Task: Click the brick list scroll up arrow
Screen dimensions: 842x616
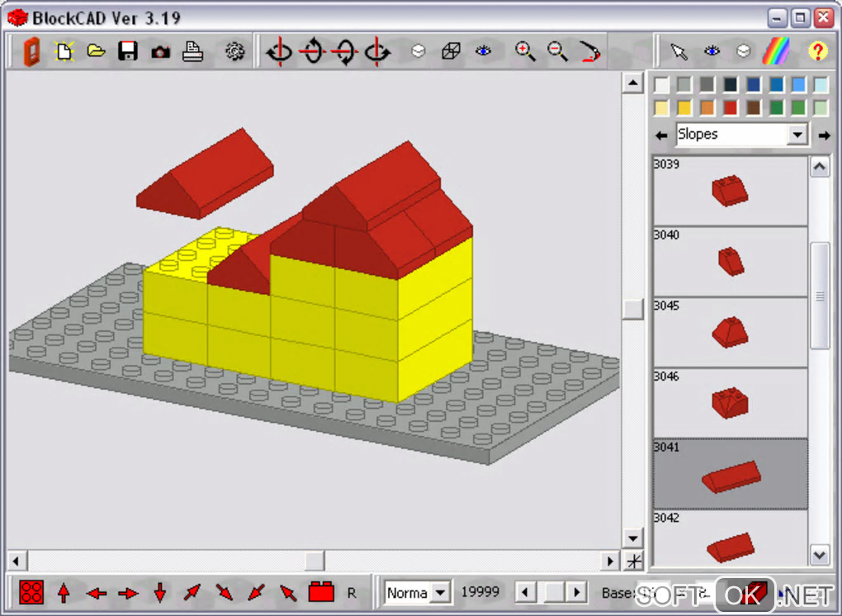Action: 820,168
